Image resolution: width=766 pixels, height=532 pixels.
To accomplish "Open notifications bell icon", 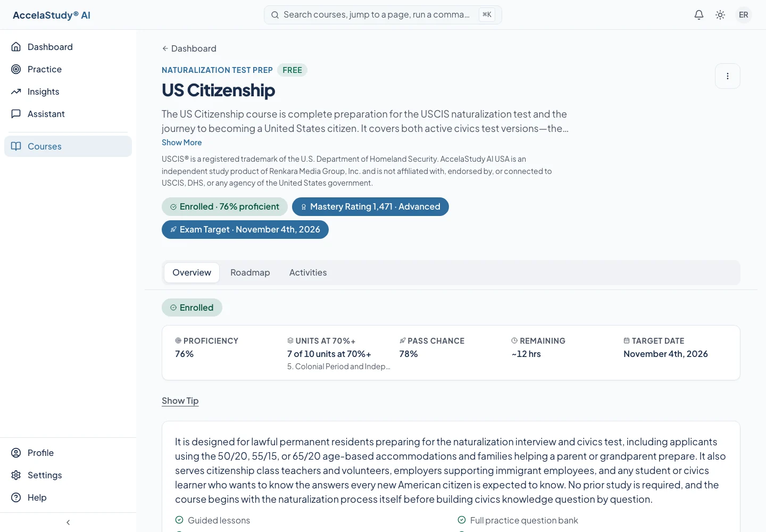I will (699, 15).
